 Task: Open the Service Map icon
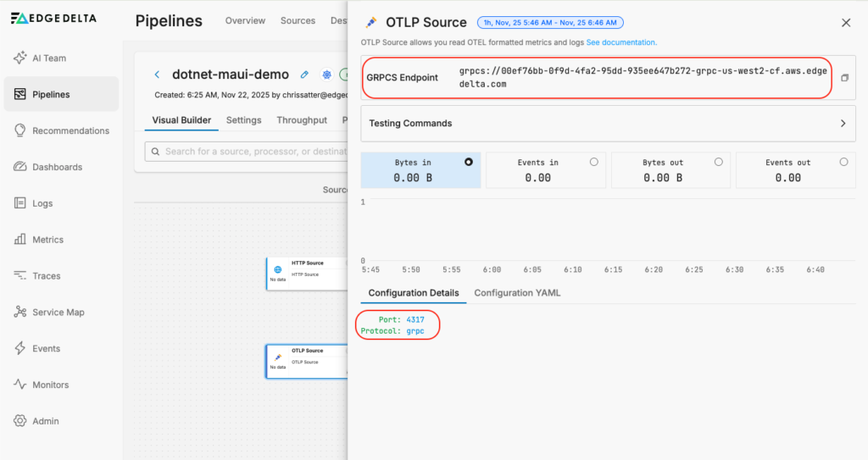(20, 312)
